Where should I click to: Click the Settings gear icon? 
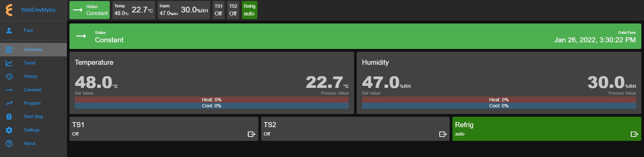click(9, 130)
